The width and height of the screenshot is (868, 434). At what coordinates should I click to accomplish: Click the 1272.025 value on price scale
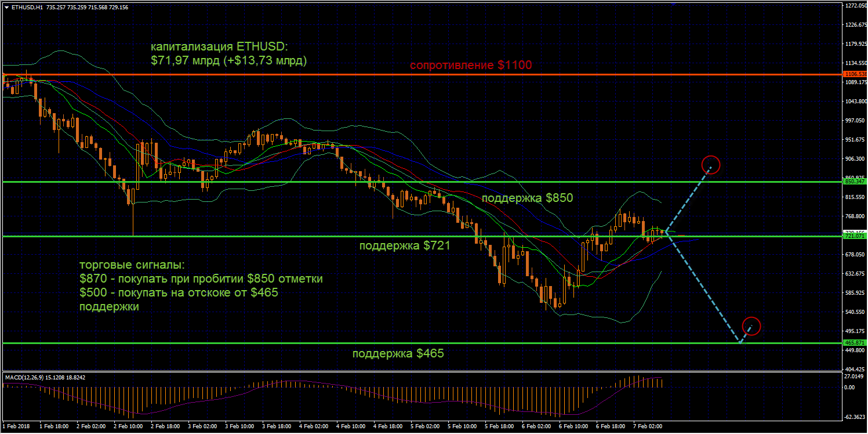tap(855, 6)
